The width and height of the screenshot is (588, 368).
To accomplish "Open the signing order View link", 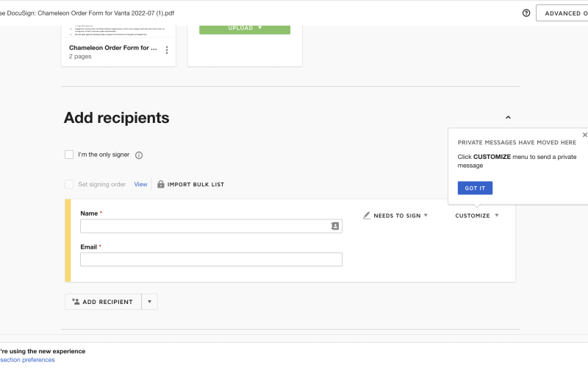I will point(140,184).
